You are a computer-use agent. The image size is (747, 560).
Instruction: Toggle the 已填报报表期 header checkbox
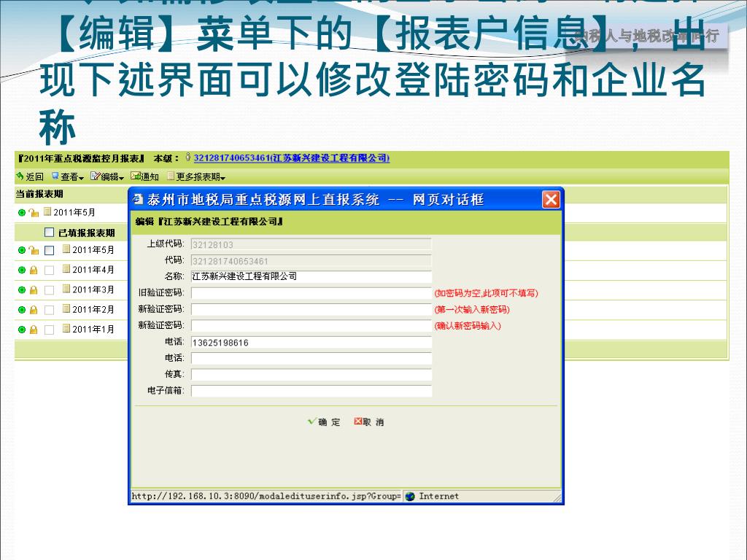49,233
